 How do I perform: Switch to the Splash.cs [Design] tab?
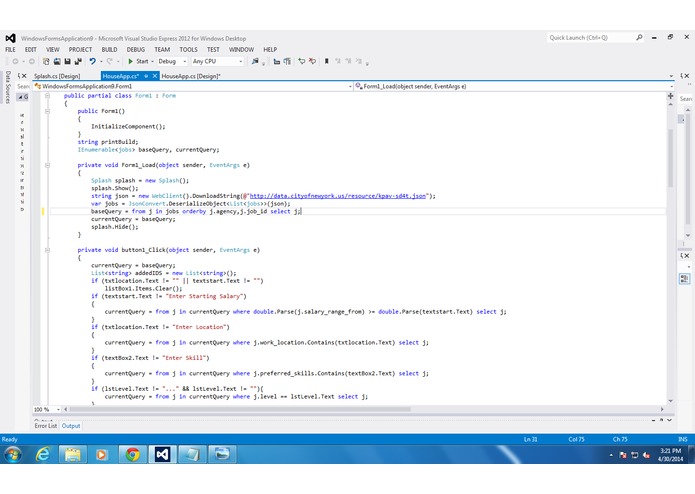(57, 76)
